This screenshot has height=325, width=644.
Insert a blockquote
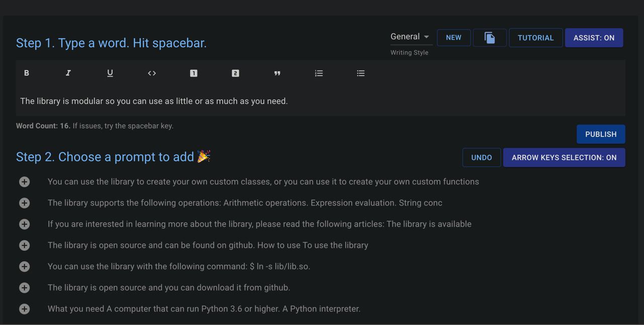click(x=277, y=73)
